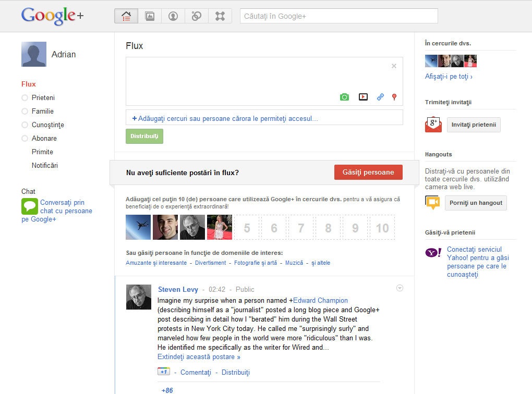Click the empty slot numbered 5
The image size is (532, 394).
(247, 228)
